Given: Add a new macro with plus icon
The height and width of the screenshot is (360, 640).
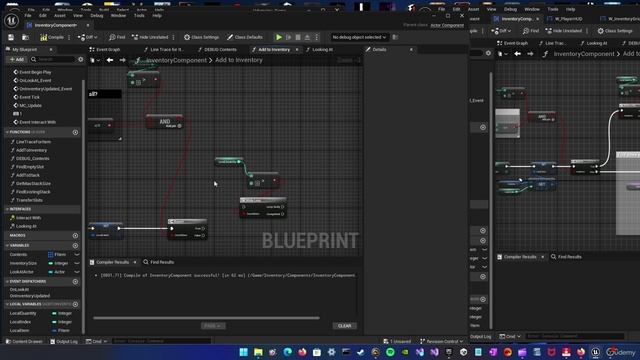Looking at the screenshot, I should tap(75, 236).
